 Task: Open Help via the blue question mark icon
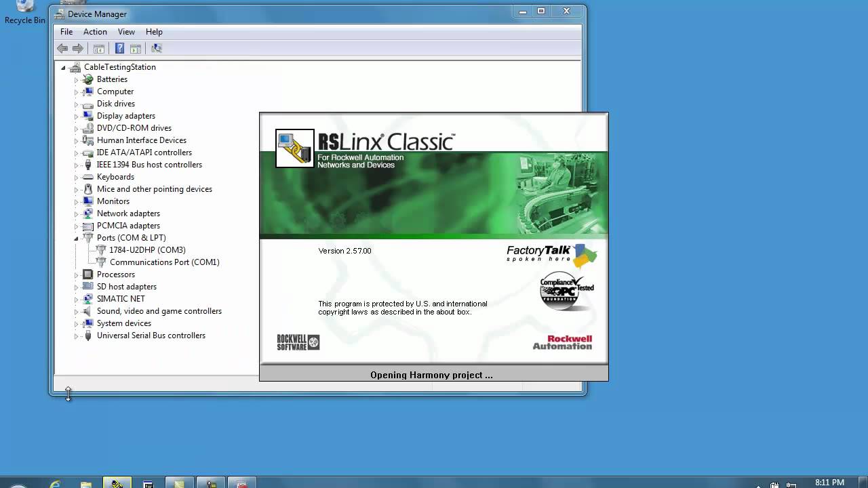[x=119, y=48]
